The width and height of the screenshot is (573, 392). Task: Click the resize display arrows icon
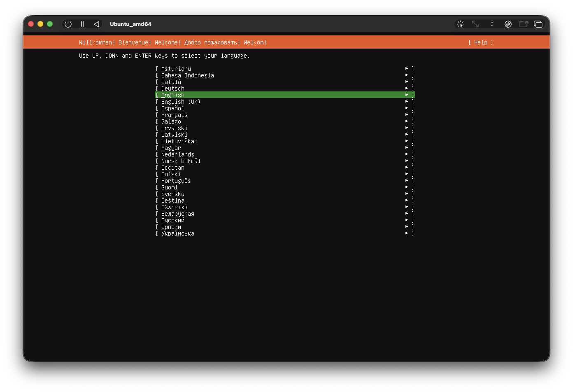tap(475, 24)
